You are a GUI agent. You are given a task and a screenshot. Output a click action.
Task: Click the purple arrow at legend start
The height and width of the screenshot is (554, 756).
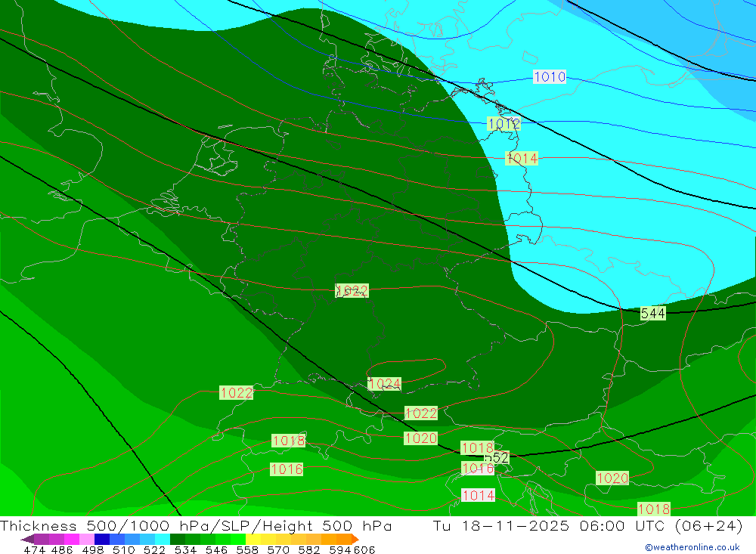[x=27, y=539]
